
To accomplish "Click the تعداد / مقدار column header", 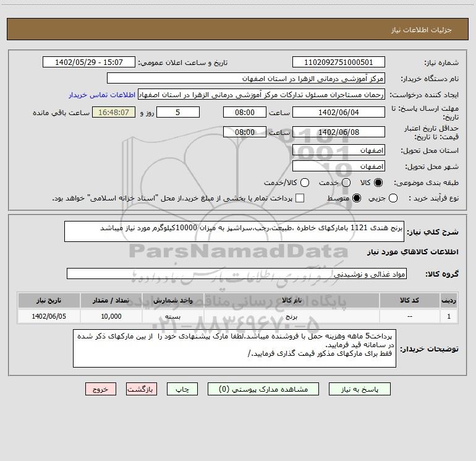I will coord(111,301).
